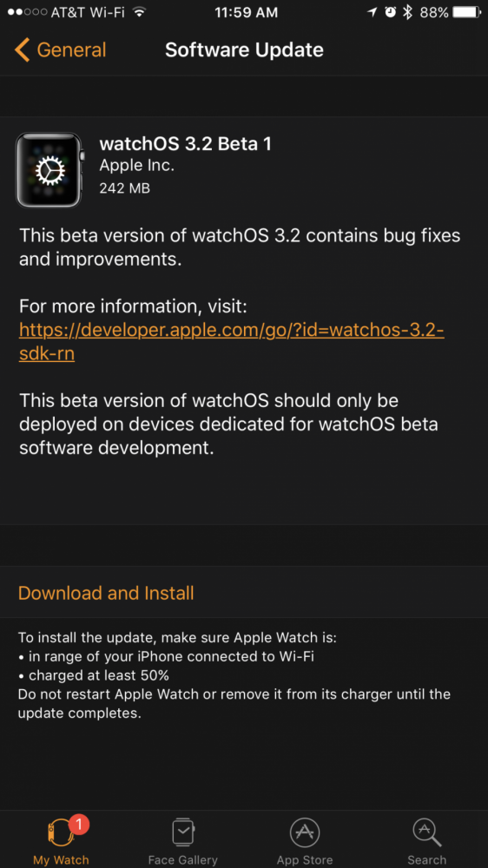Tap the Wi-Fi signal status icon

point(140,12)
